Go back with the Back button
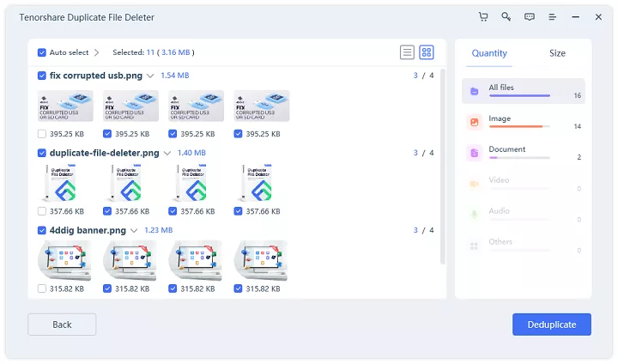Image resolution: width=618 pixels, height=364 pixels. 62,325
